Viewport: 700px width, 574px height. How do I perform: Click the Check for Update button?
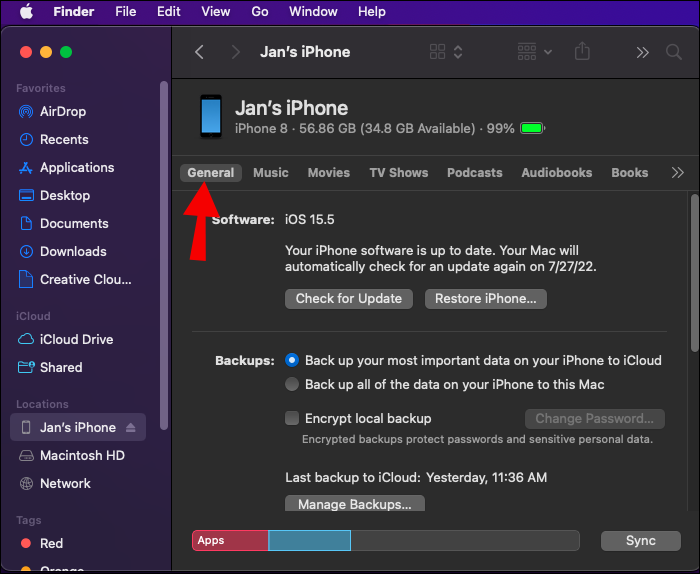[349, 299]
